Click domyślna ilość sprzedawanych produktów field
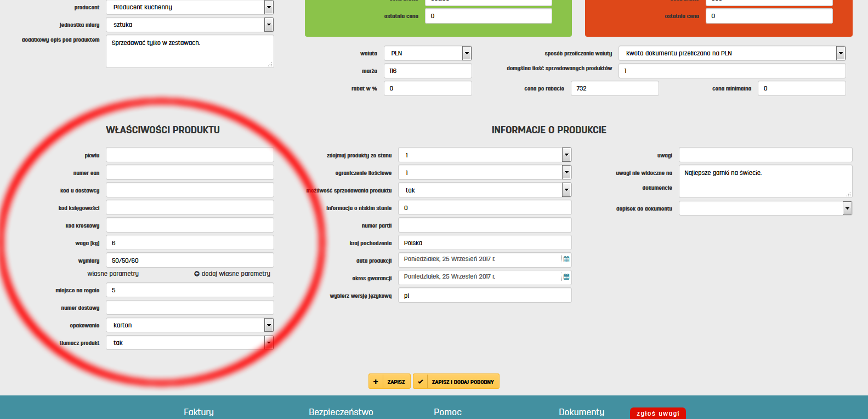This screenshot has width=868, height=419. coord(732,71)
